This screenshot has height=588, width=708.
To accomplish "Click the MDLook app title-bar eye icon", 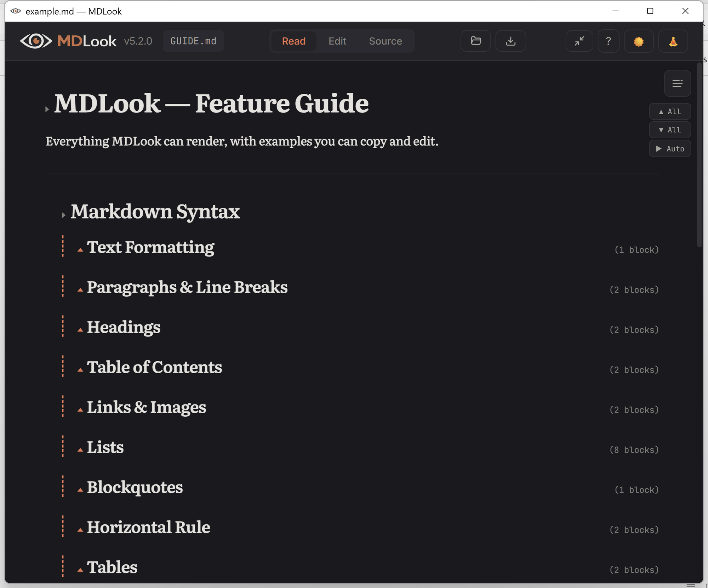I will (x=16, y=11).
